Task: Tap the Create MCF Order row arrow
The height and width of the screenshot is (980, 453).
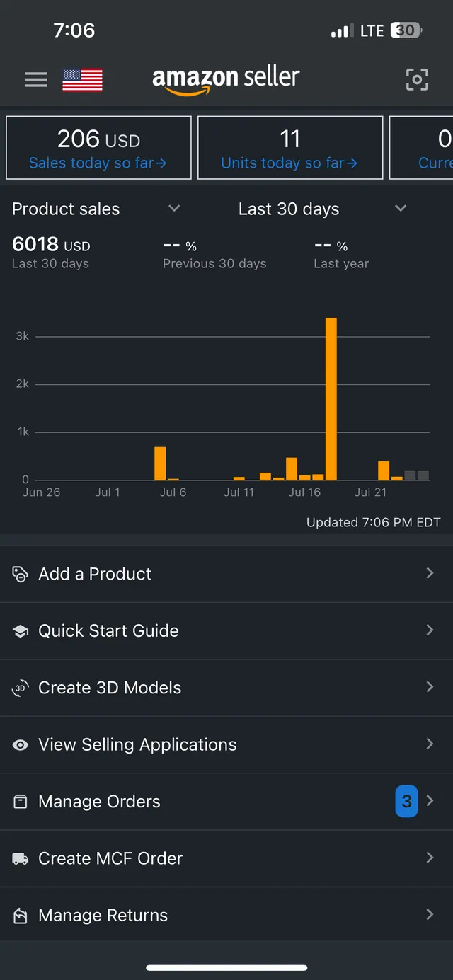Action: [430, 858]
